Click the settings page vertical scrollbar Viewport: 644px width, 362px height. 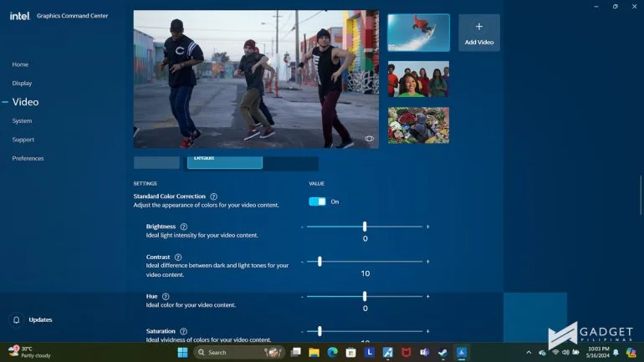[641, 195]
